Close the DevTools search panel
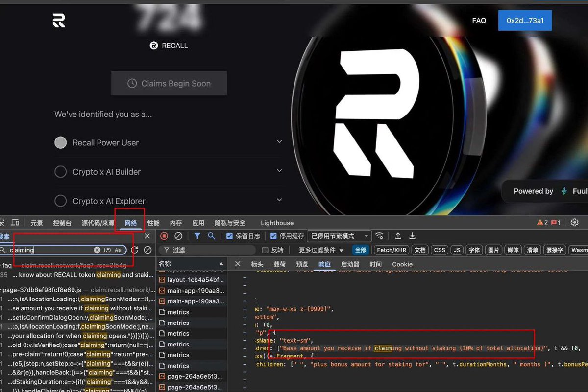Image resolution: width=588 pixels, height=392 pixels. pos(147,236)
